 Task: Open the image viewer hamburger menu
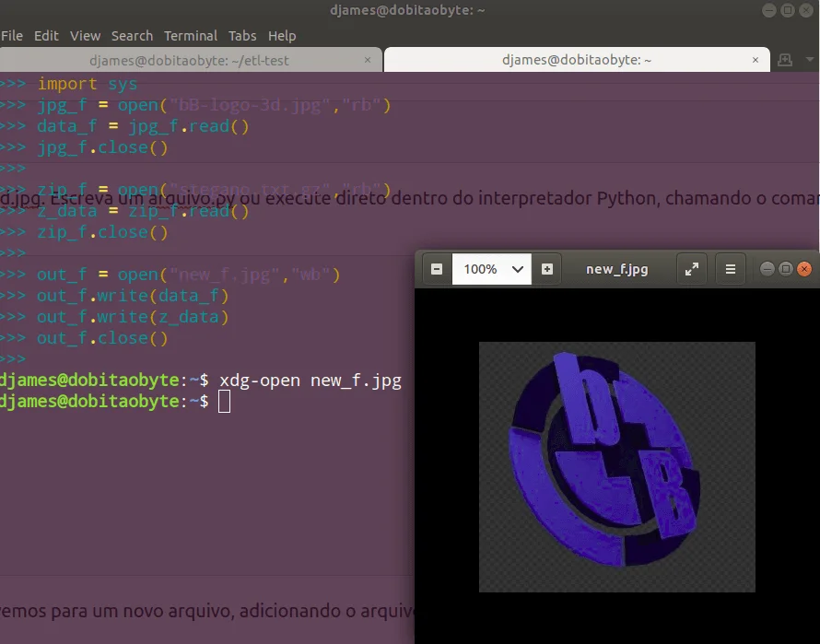point(731,269)
